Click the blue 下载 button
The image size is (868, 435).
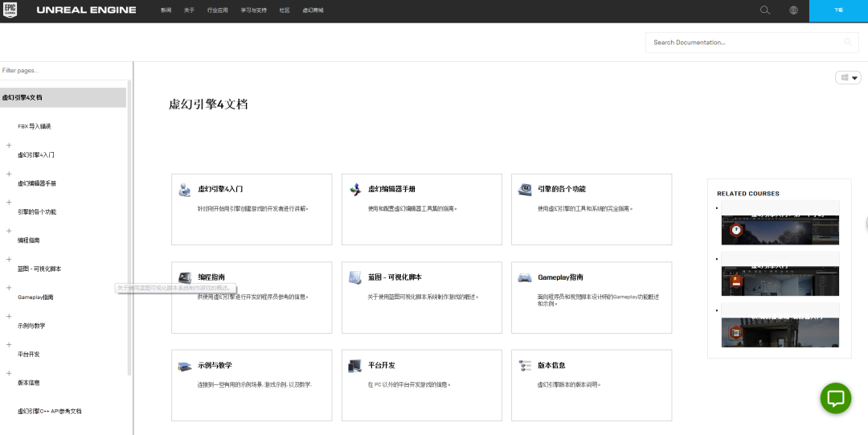838,10
